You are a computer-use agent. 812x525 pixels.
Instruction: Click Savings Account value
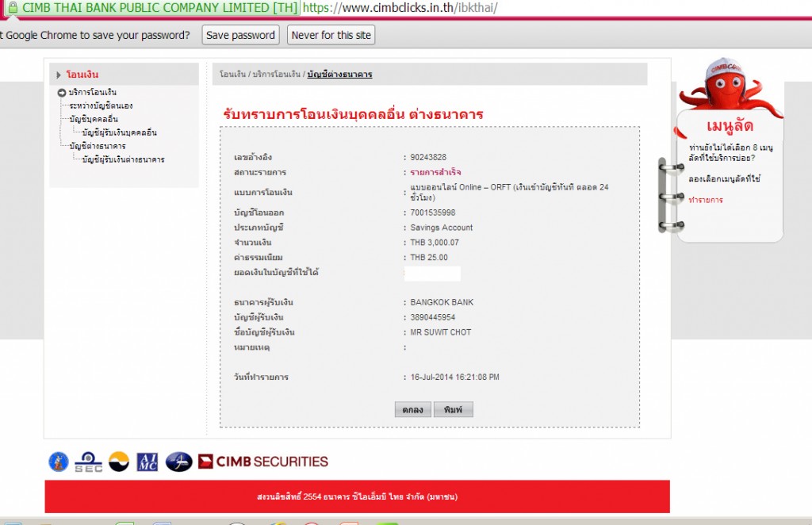coord(441,228)
